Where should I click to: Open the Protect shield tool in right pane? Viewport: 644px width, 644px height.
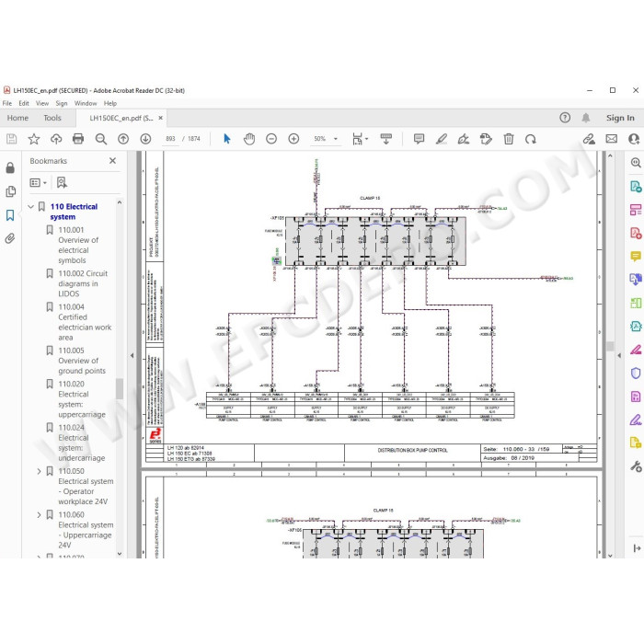636,373
